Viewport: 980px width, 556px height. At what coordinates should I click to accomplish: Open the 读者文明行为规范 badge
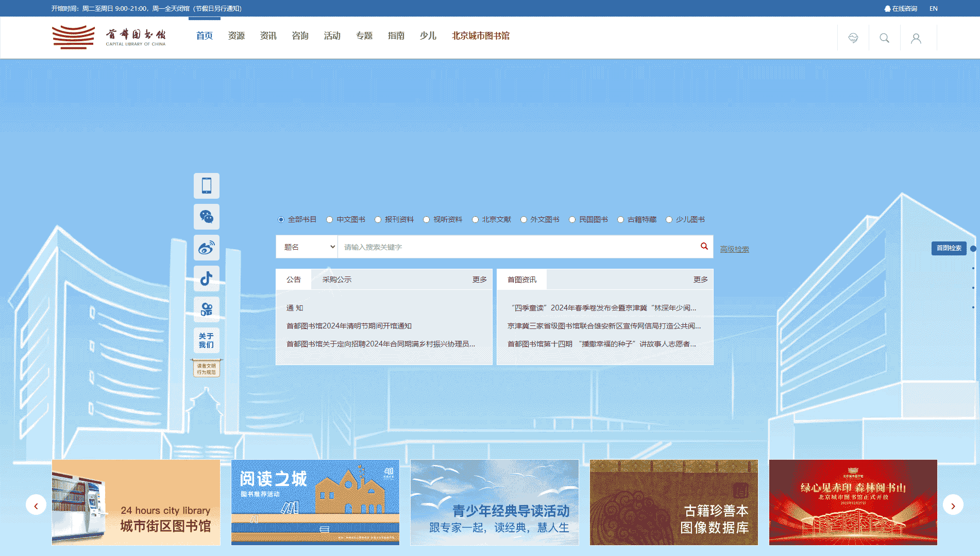207,368
